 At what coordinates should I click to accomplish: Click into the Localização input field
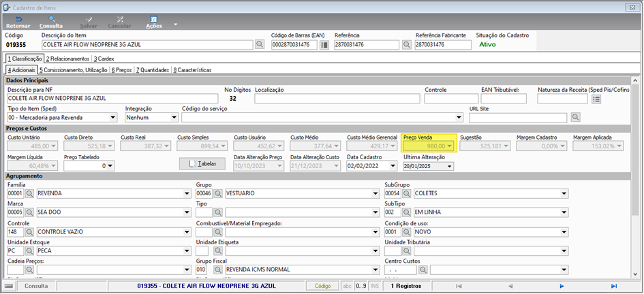337,99
